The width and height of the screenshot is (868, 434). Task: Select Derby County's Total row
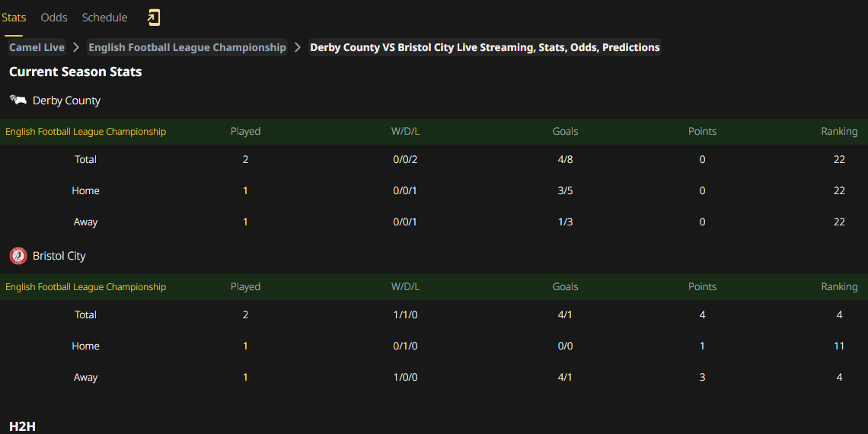tap(434, 159)
